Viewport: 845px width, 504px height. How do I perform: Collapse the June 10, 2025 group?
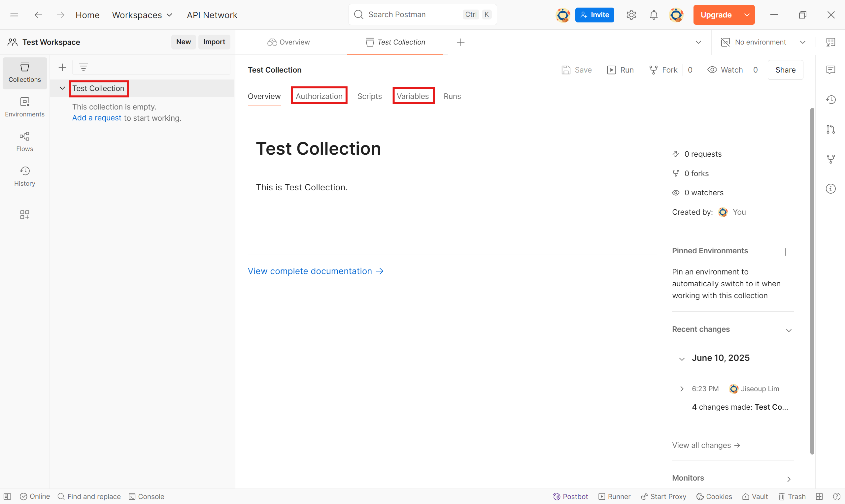[x=682, y=359]
